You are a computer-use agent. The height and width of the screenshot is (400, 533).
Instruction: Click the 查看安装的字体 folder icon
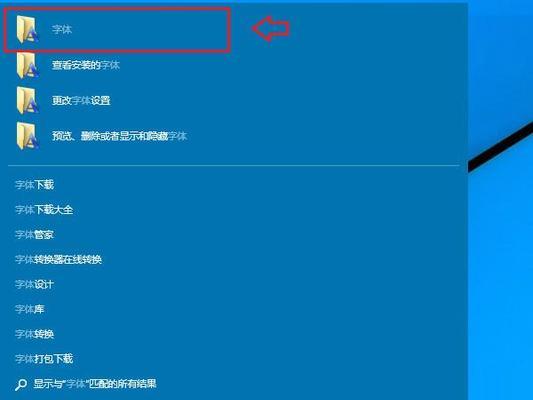tap(27, 65)
